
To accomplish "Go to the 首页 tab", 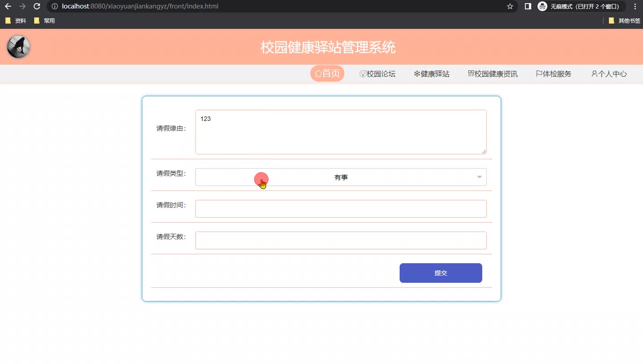I will [327, 74].
